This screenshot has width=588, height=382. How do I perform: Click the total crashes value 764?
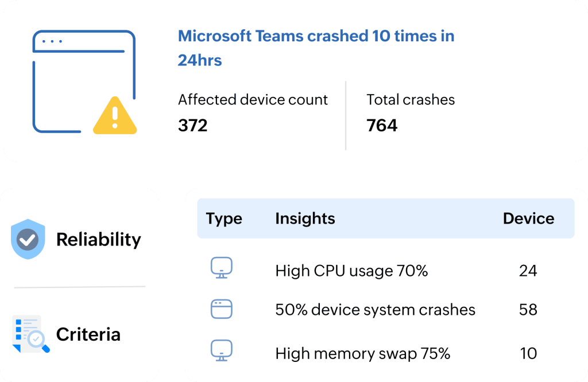tap(382, 125)
